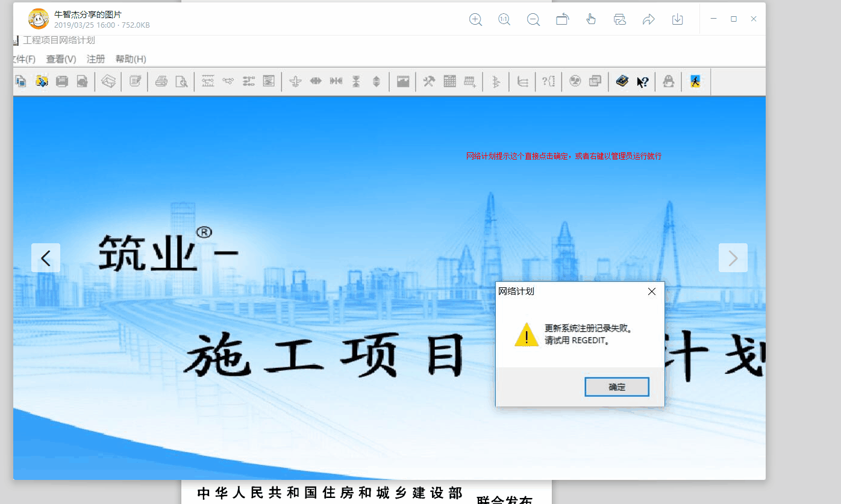Image resolution: width=841 pixels, height=504 pixels.
Task: Open the 查看(V) menu
Action: pos(61,59)
